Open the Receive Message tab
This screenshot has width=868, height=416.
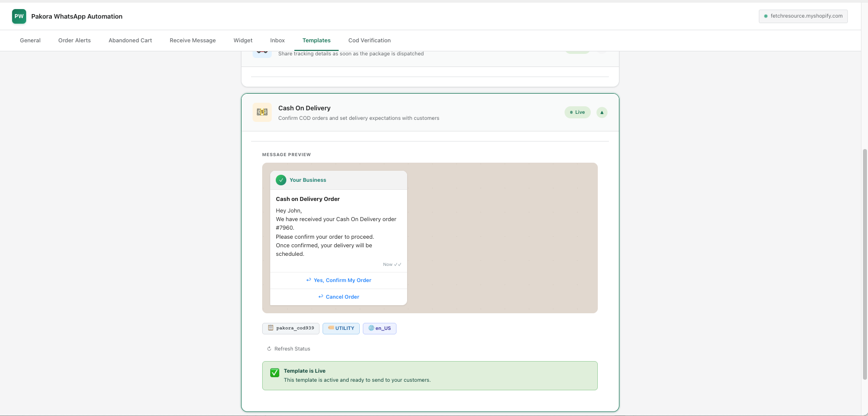pyautogui.click(x=193, y=40)
